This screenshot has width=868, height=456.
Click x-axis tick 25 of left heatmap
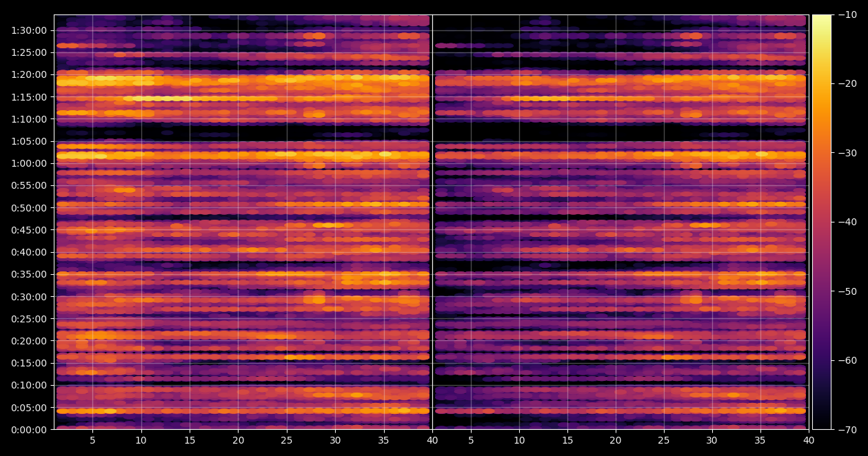click(287, 441)
